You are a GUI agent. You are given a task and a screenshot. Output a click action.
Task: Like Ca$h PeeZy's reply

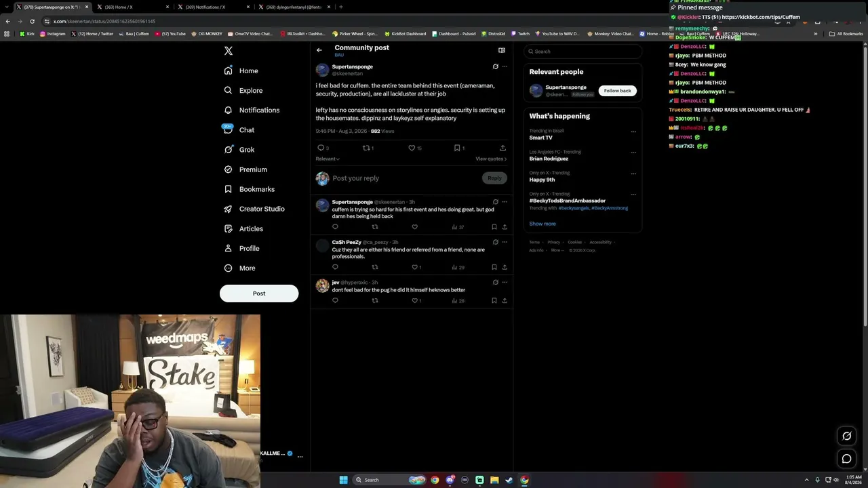(x=415, y=267)
